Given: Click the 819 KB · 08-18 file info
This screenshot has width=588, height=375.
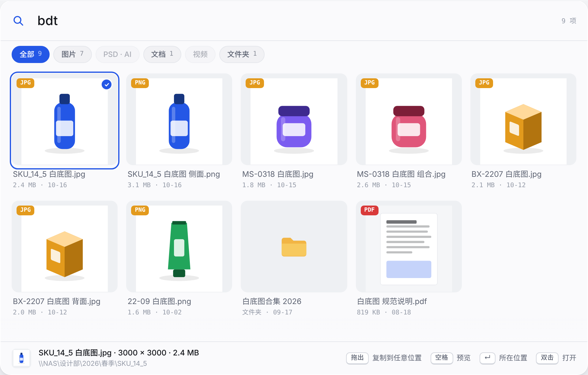Looking at the screenshot, I should (x=384, y=312).
